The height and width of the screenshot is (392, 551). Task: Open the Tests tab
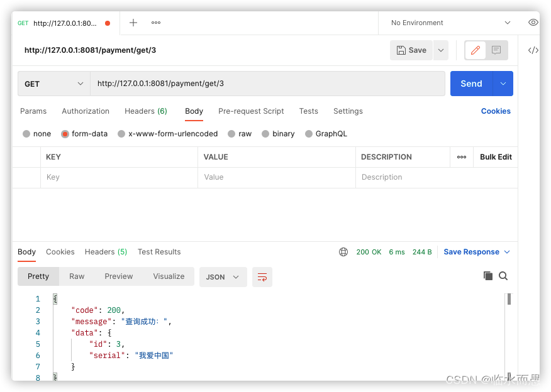(x=309, y=111)
